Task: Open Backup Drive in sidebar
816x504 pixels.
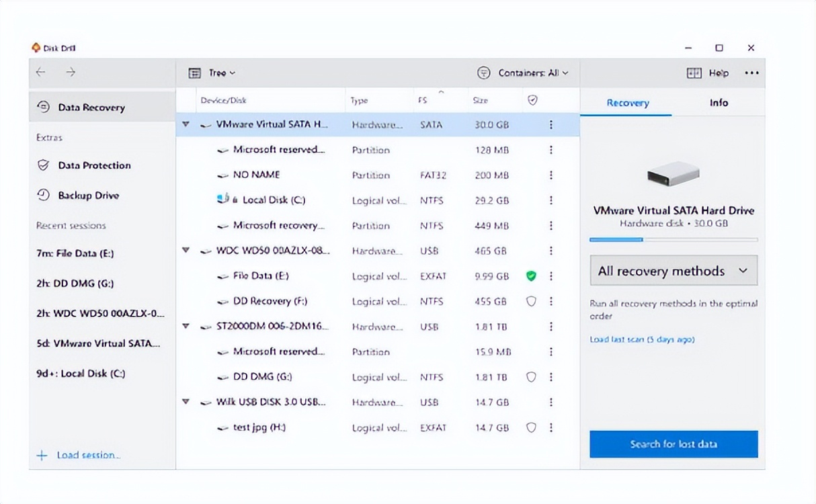Action: click(x=102, y=196)
